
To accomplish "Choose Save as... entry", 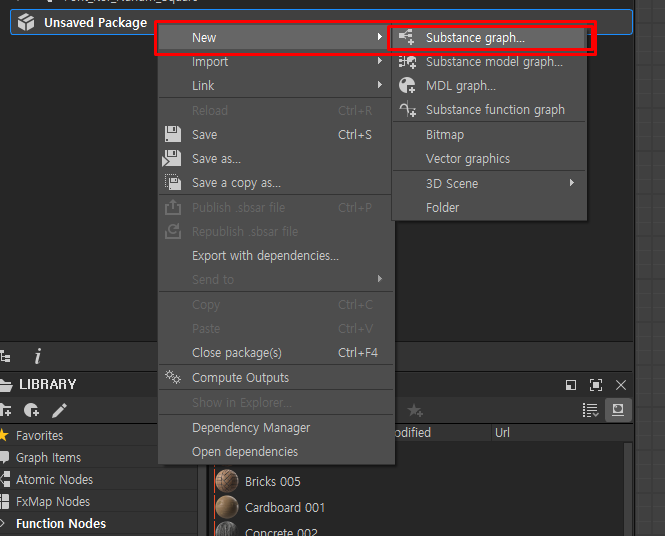I will click(x=276, y=159).
